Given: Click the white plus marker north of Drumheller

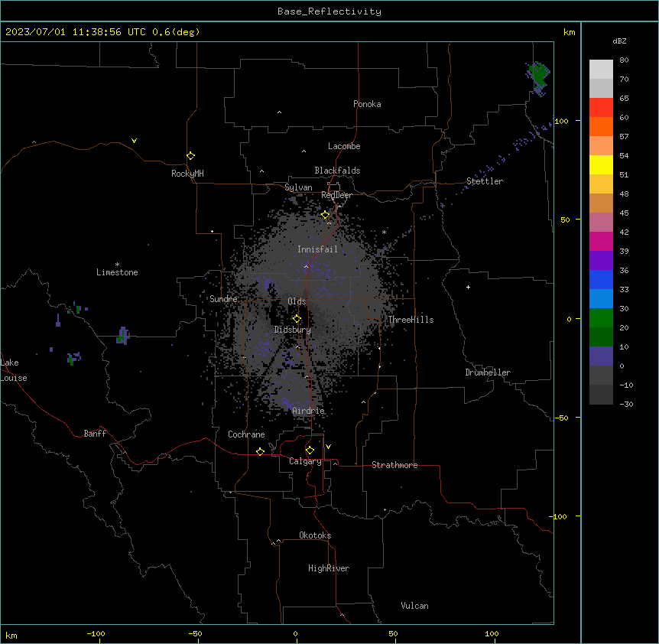Looking at the screenshot, I should [468, 287].
